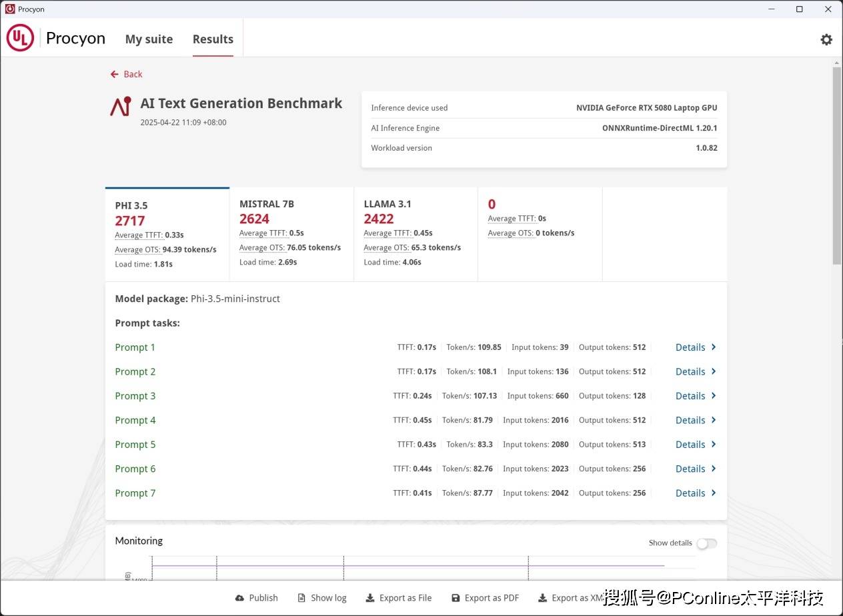Click the Prompt 6 task name
The image size is (843, 616).
click(x=135, y=469)
